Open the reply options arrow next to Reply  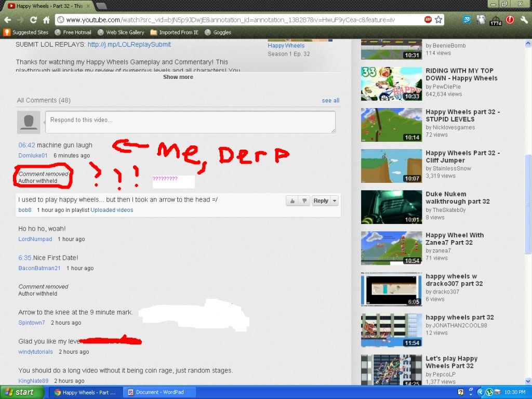tap(335, 201)
